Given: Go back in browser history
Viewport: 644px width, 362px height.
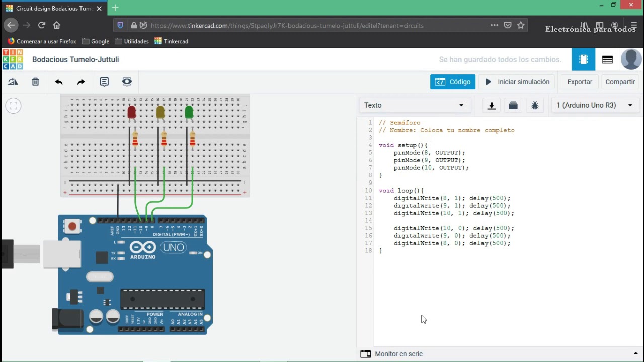Looking at the screenshot, I should coord(11,25).
